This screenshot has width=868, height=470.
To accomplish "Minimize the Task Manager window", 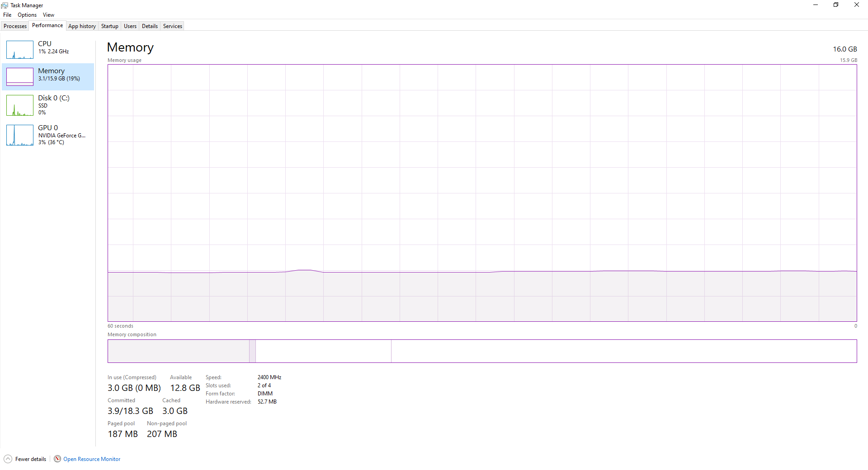I will tap(816, 5).
